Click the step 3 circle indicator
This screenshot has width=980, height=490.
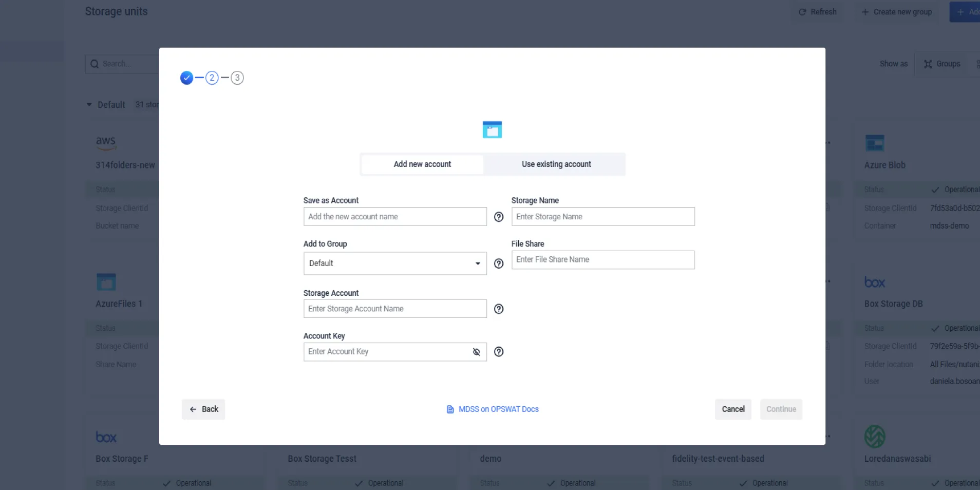pos(237,78)
